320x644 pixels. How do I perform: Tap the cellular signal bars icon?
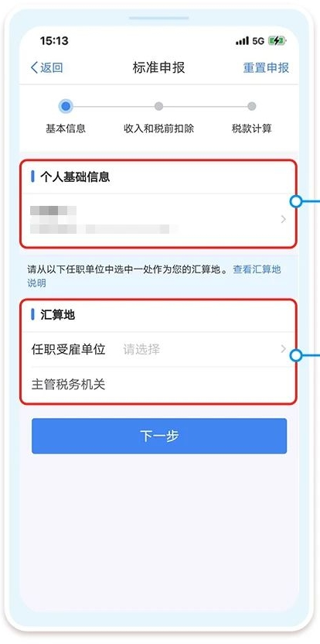click(x=242, y=41)
